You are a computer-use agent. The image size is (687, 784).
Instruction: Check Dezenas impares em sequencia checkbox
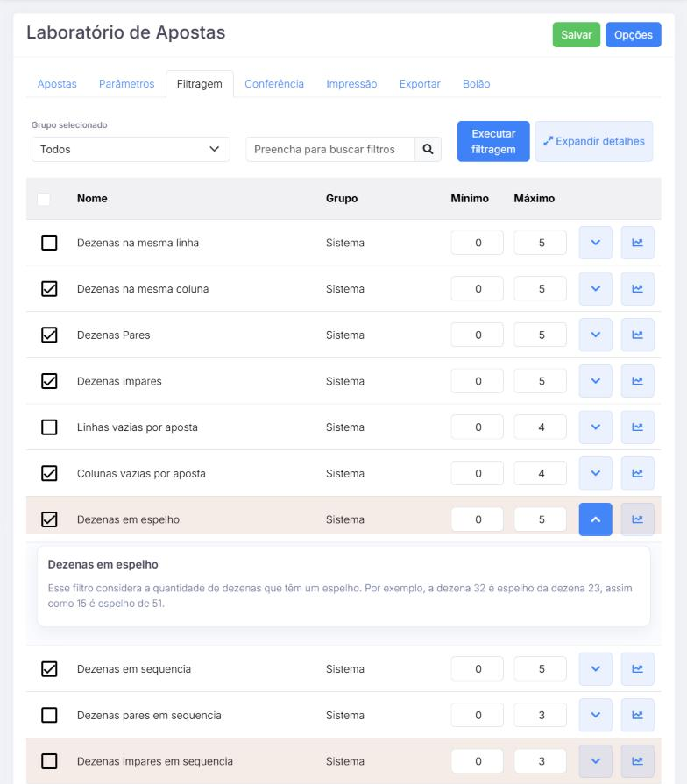(x=49, y=761)
